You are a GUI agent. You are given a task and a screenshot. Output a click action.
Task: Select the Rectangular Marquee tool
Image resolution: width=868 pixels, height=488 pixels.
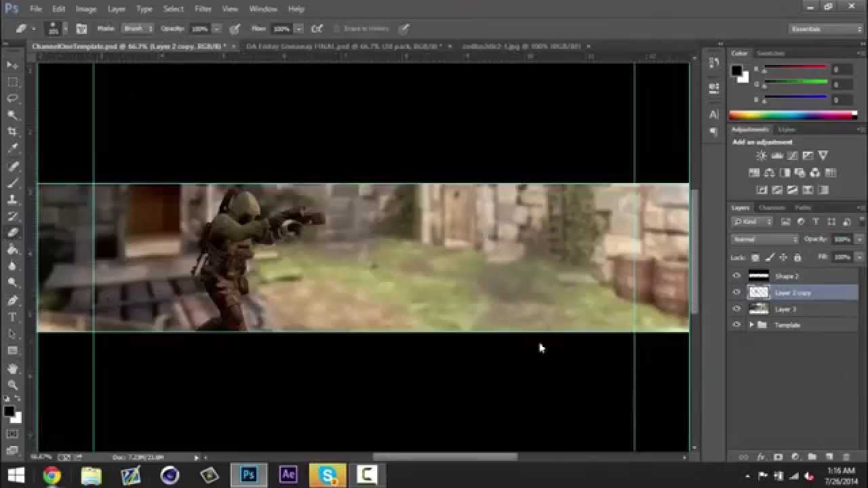[12, 82]
